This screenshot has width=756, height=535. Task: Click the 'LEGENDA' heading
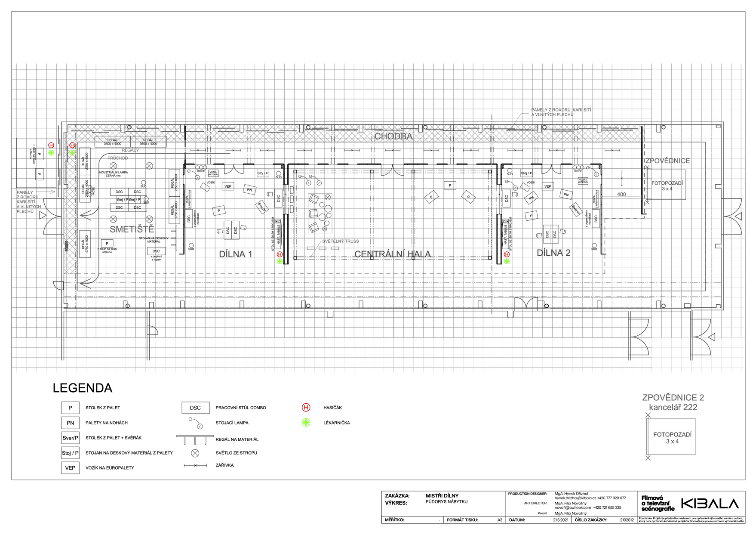pyautogui.click(x=83, y=388)
